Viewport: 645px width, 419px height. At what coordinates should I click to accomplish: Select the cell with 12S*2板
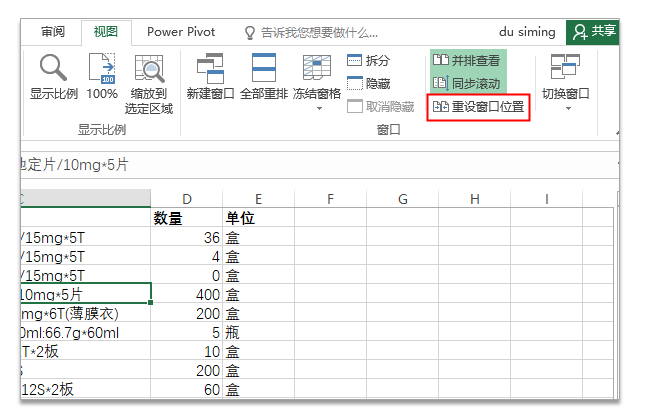click(x=86, y=389)
